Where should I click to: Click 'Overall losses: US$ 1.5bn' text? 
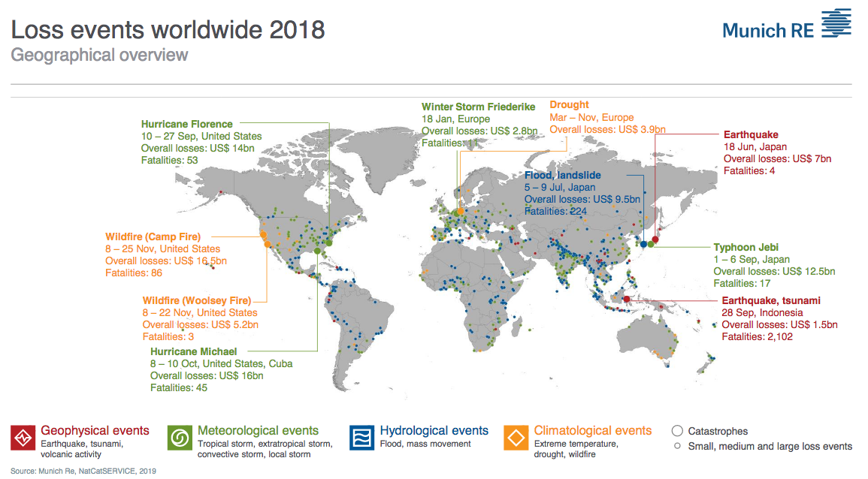(779, 324)
